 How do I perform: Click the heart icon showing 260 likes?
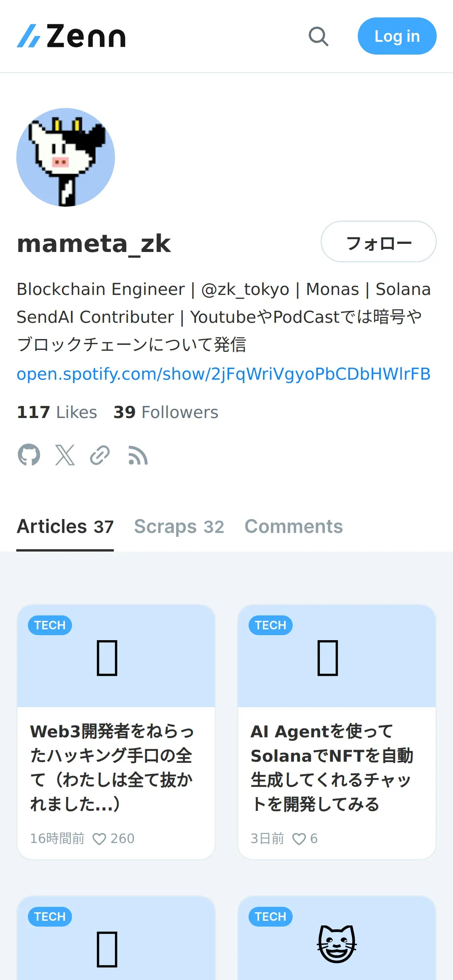[x=99, y=839]
